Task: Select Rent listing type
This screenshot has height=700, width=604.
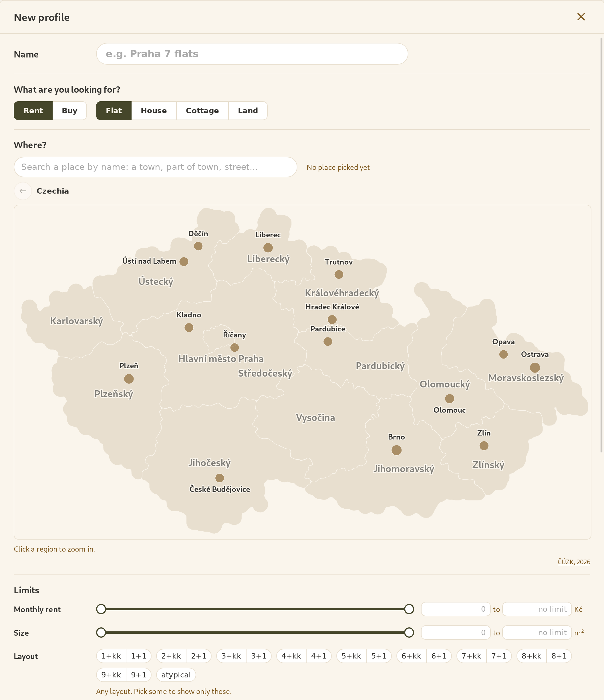Action: 33,110
